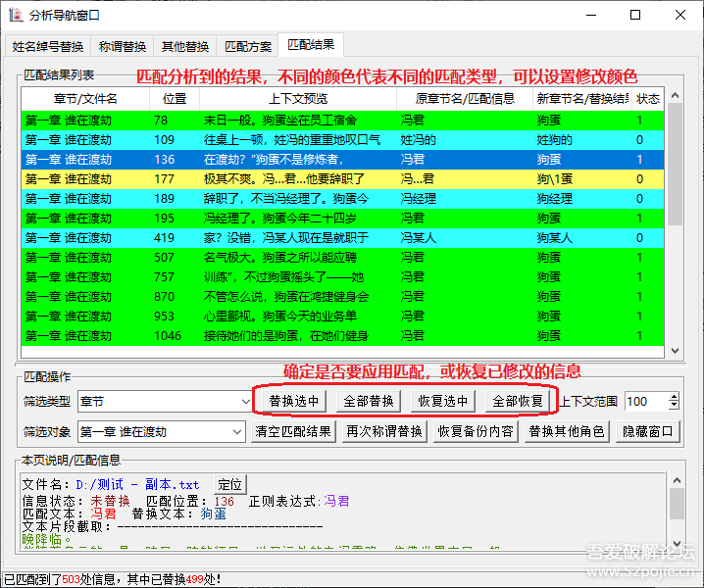Click the 原章节名/匹配信息 column header
Viewport: 704px width, 588px height.
[x=465, y=99]
